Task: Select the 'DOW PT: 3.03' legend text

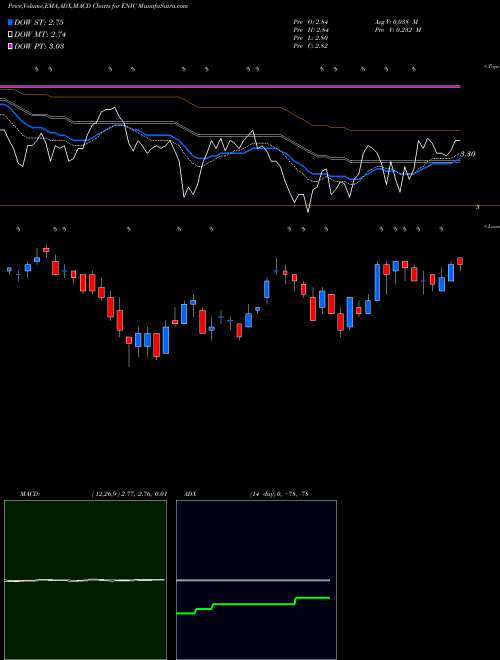Action: (x=39, y=46)
